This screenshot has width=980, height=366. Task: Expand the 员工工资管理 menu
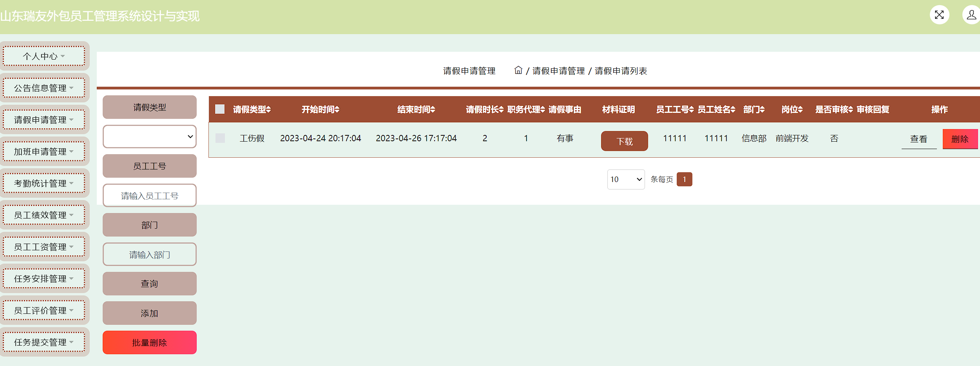coord(44,247)
